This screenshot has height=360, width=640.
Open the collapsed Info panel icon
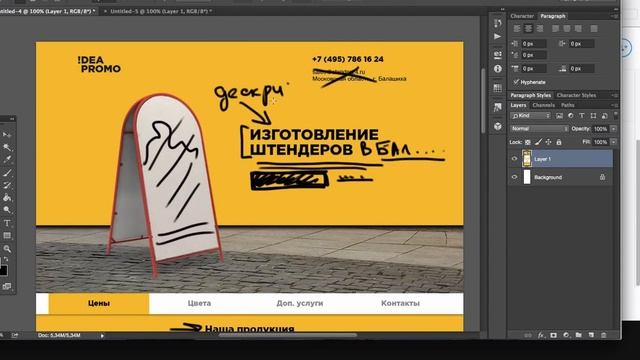click(497, 69)
